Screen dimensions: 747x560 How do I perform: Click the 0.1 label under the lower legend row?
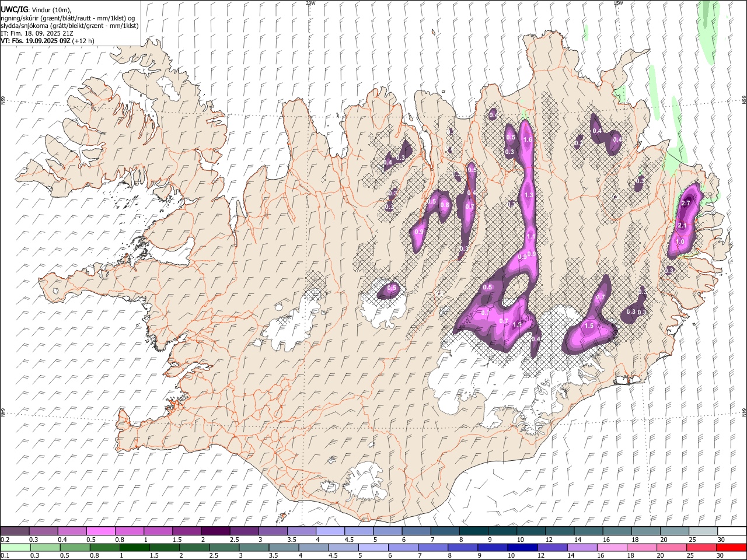click(5, 556)
